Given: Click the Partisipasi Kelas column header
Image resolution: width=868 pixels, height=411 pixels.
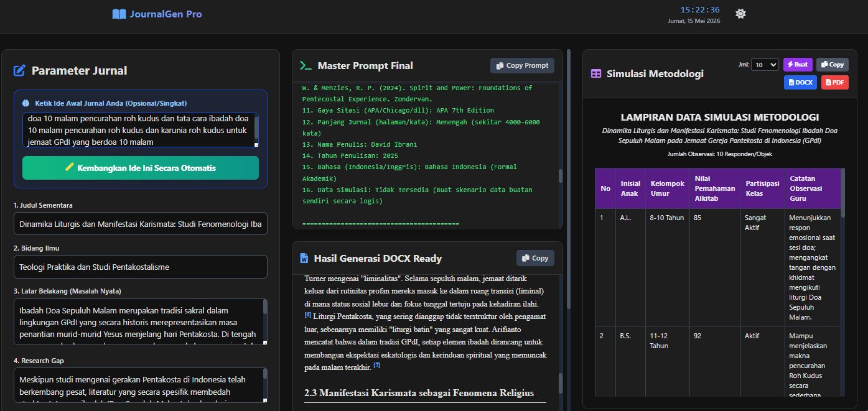Looking at the screenshot, I should click(762, 188).
